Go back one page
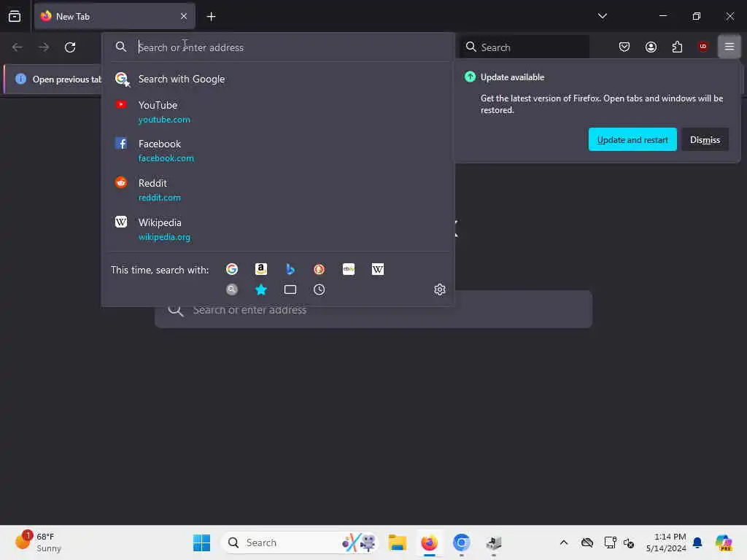Image resolution: width=747 pixels, height=560 pixels. pyautogui.click(x=18, y=47)
